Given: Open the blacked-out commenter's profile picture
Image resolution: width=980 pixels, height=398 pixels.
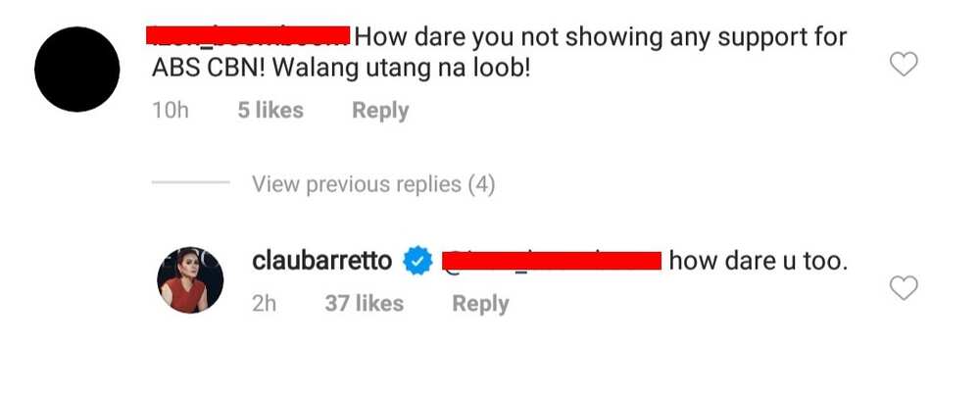Looking at the screenshot, I should (x=76, y=70).
